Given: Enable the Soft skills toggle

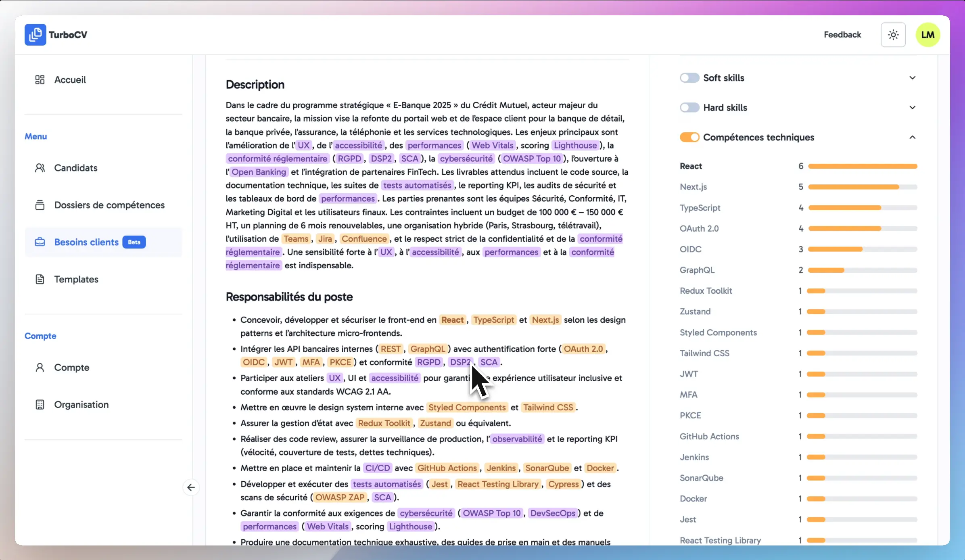Looking at the screenshot, I should (689, 78).
